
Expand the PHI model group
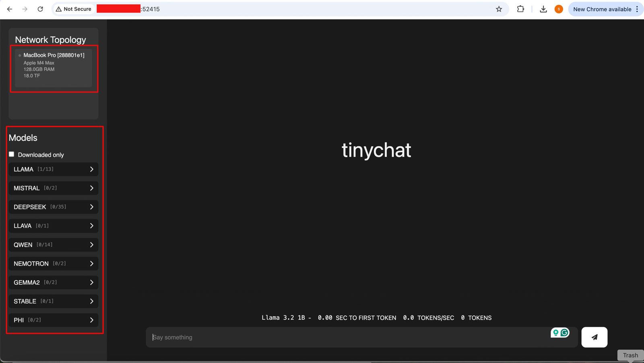point(54,320)
